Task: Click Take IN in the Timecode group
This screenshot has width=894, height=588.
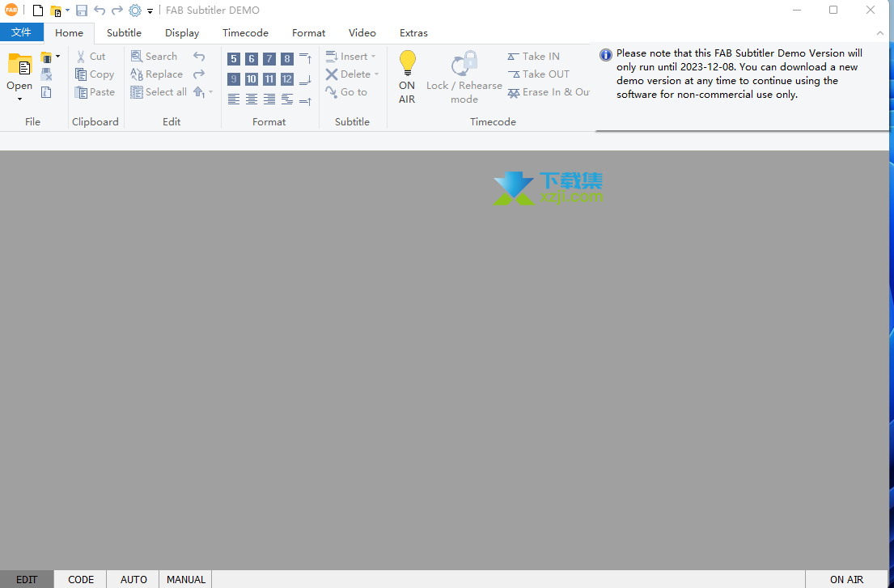Action: tap(534, 57)
